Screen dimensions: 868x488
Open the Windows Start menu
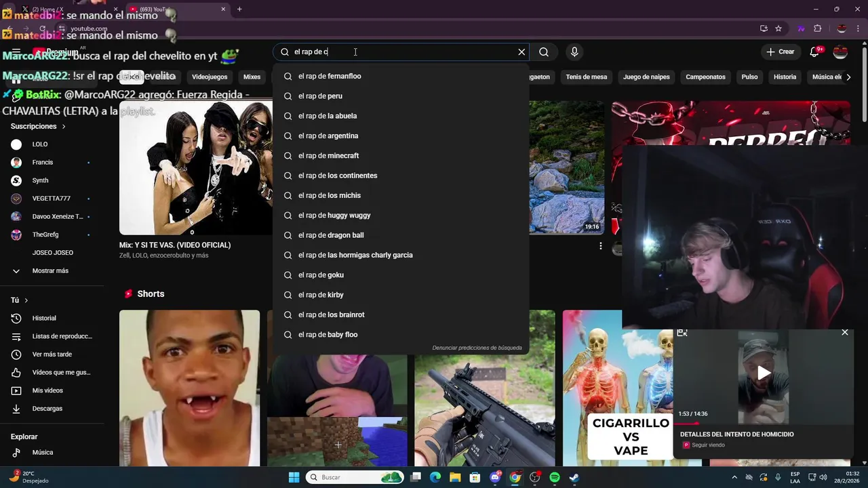pyautogui.click(x=294, y=477)
